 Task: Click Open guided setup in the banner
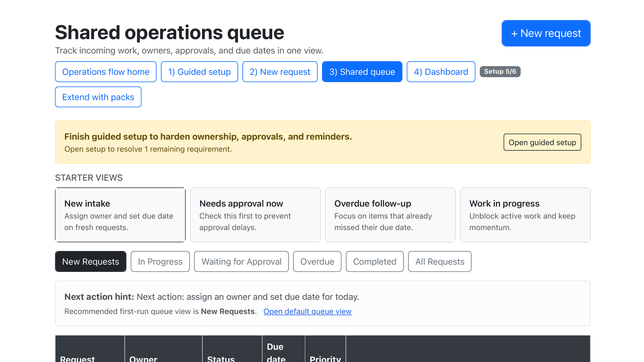[x=542, y=142]
